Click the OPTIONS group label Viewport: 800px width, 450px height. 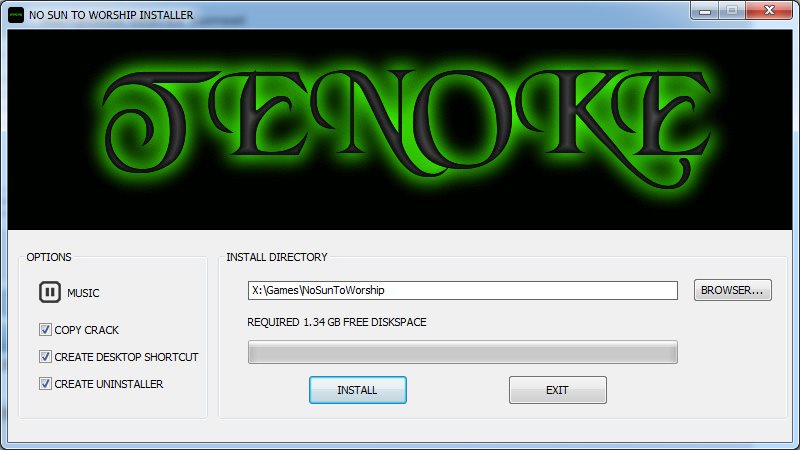49,257
